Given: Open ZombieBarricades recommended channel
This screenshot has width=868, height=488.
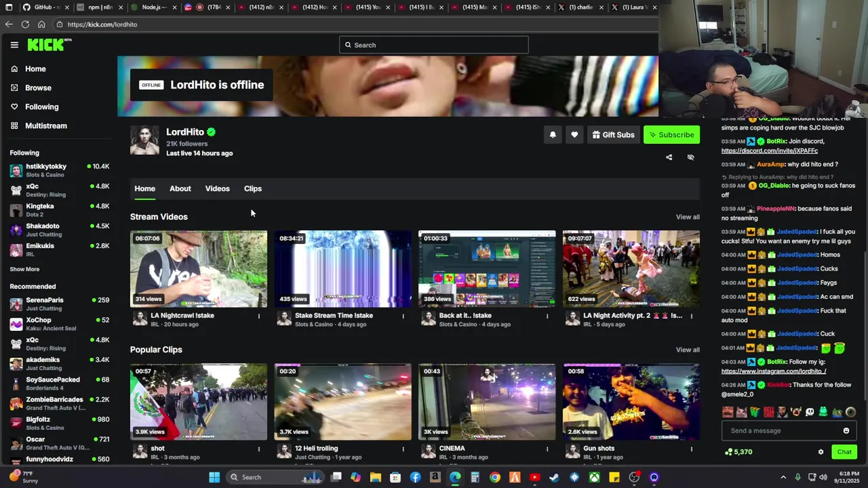Looking at the screenshot, I should (x=60, y=403).
